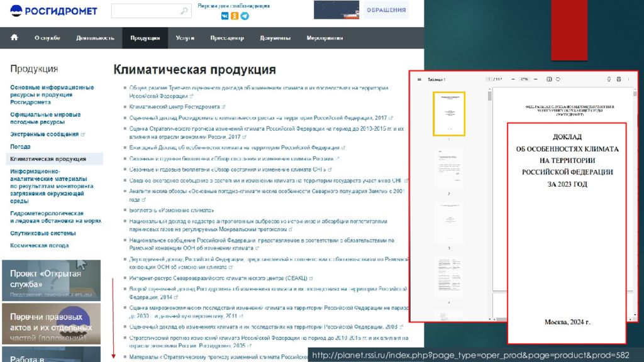The height and width of the screenshot is (362, 644).
Task: Open the Мероприятия menu
Action: click(325, 38)
